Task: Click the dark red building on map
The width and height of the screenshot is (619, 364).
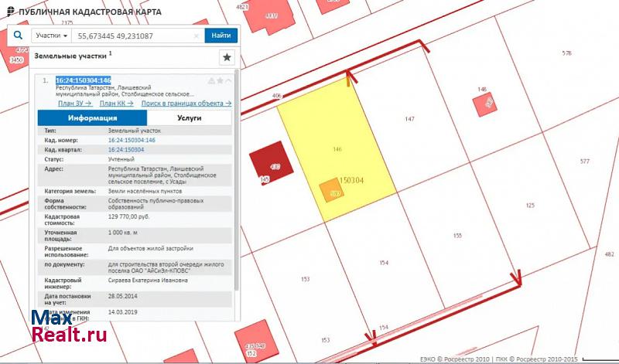Action: click(265, 165)
